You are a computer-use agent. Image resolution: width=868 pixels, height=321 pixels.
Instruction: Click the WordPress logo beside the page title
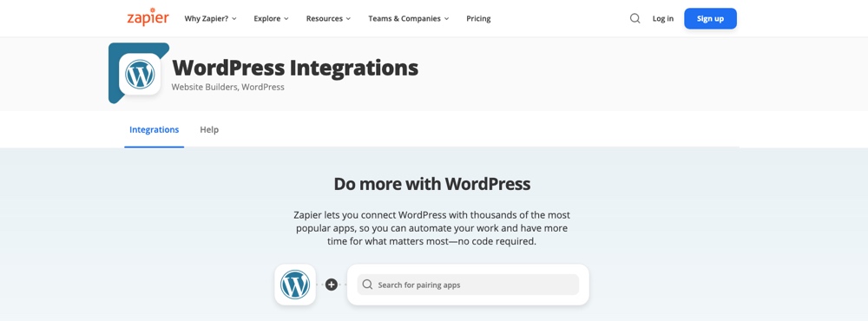[x=140, y=74]
